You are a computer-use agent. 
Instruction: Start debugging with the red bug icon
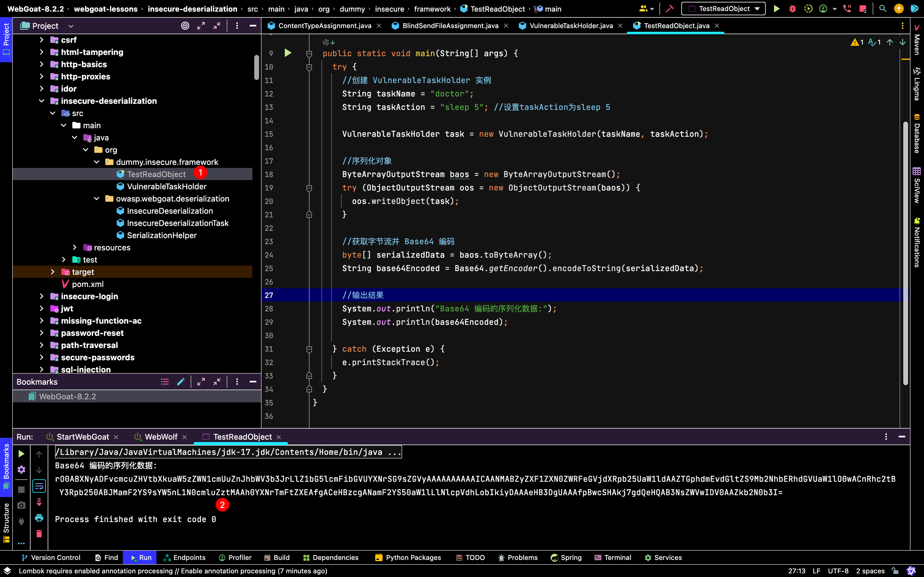[x=792, y=9]
